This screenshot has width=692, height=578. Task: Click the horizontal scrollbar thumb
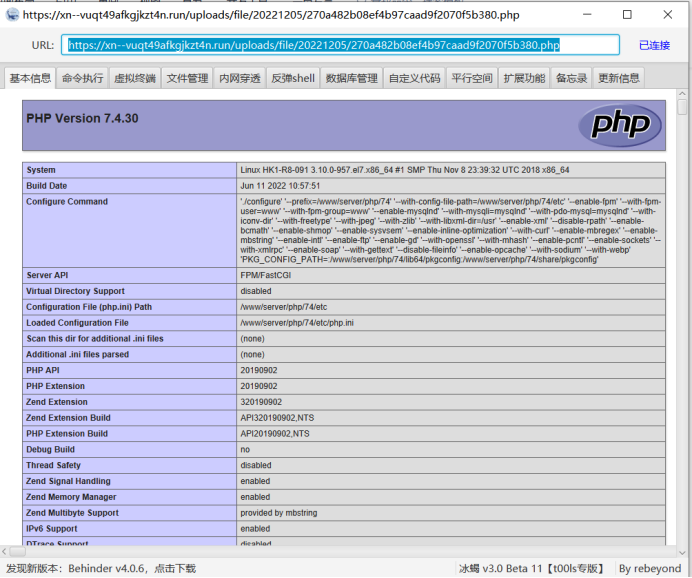point(18,551)
